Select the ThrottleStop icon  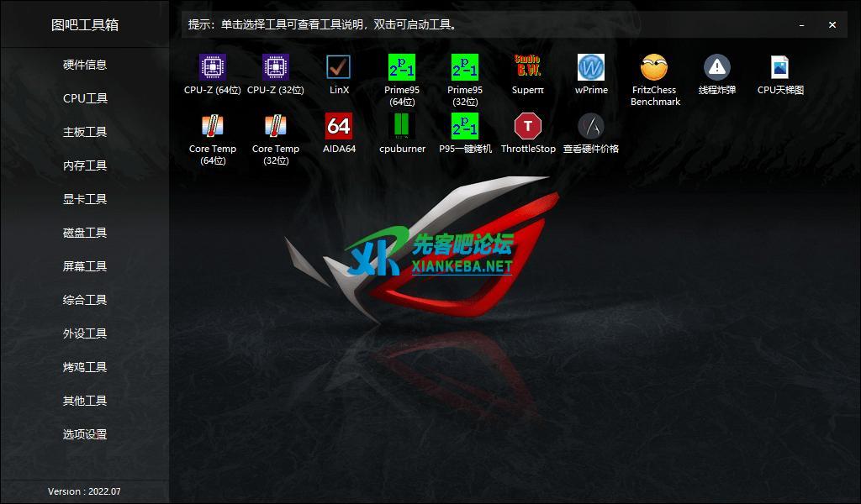pos(528,126)
